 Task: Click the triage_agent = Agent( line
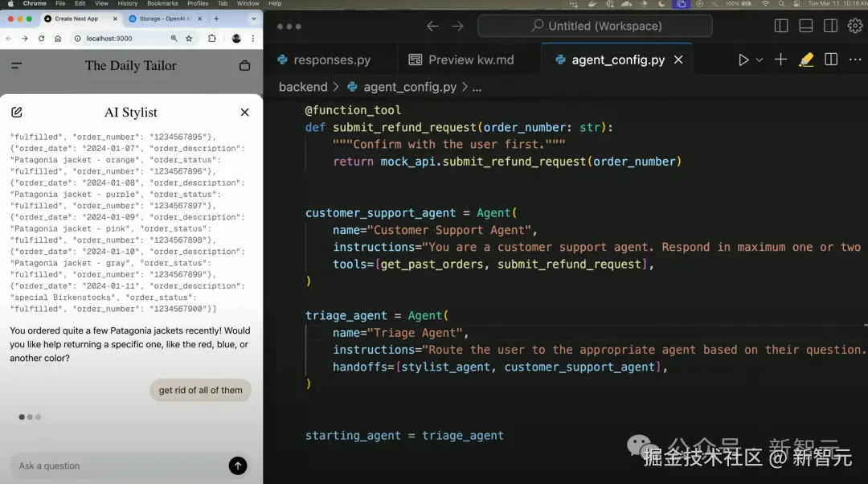(376, 316)
